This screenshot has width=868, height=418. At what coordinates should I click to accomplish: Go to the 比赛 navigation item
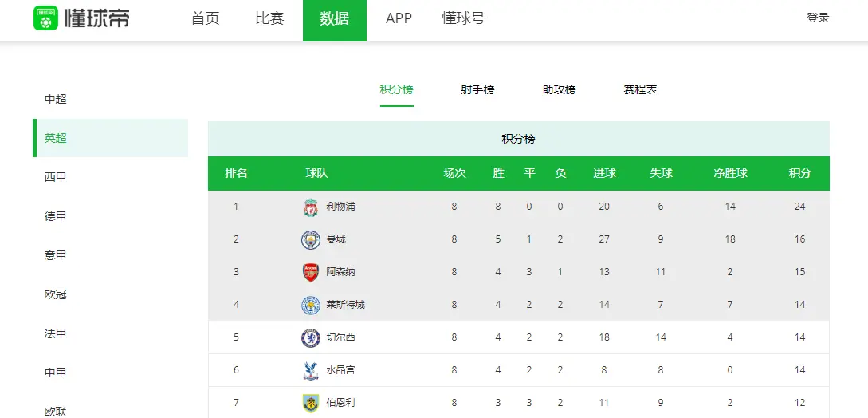pyautogui.click(x=269, y=19)
